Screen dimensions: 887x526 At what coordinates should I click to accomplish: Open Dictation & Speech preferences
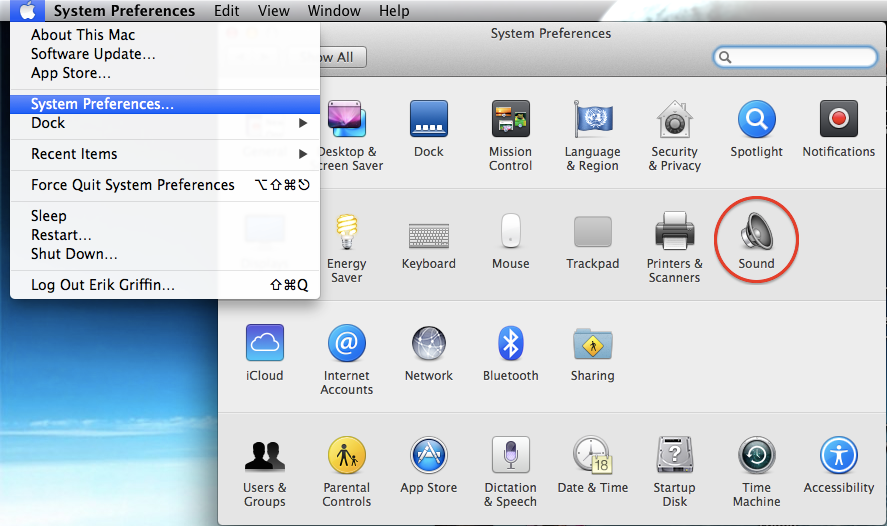tap(510, 472)
